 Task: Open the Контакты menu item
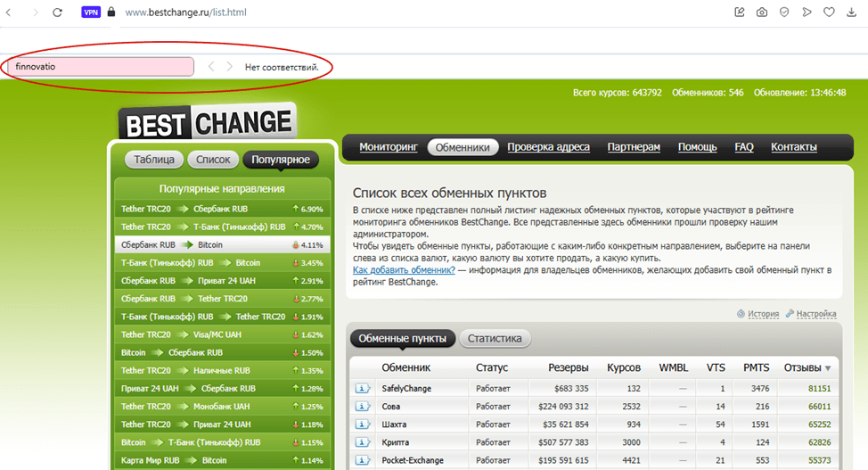(794, 147)
